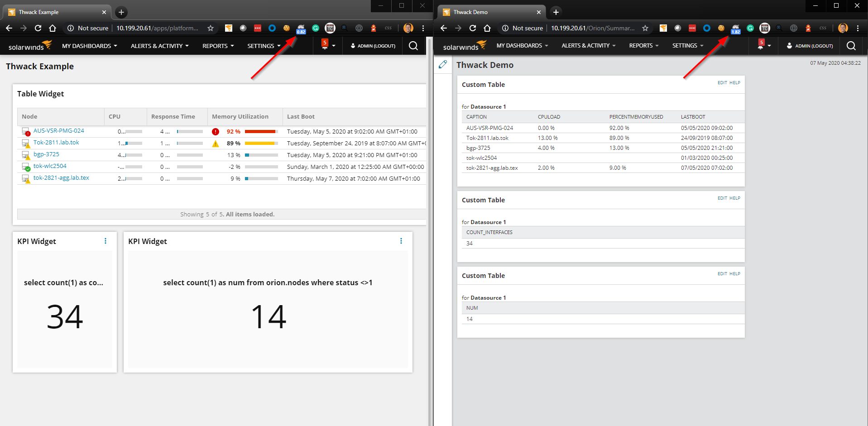Reload the Thwack Demo browser page
Image resolution: width=868 pixels, height=426 pixels.
(473, 28)
